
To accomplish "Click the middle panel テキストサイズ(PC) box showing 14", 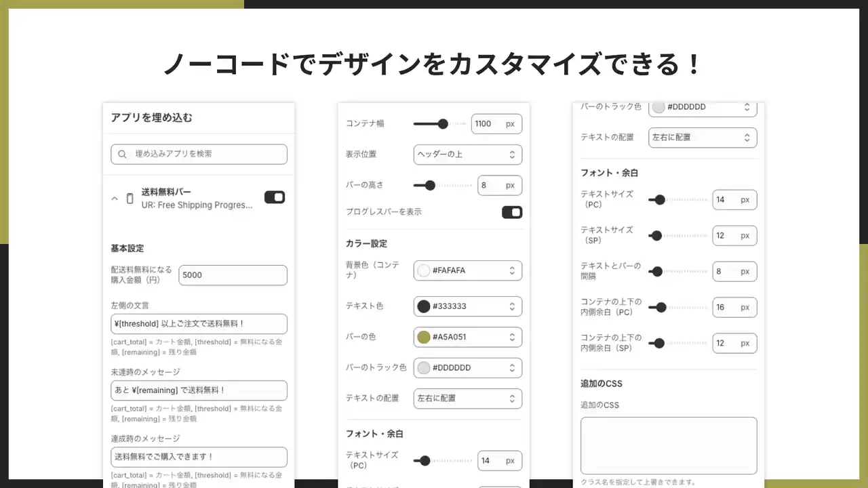I will 500,461.
